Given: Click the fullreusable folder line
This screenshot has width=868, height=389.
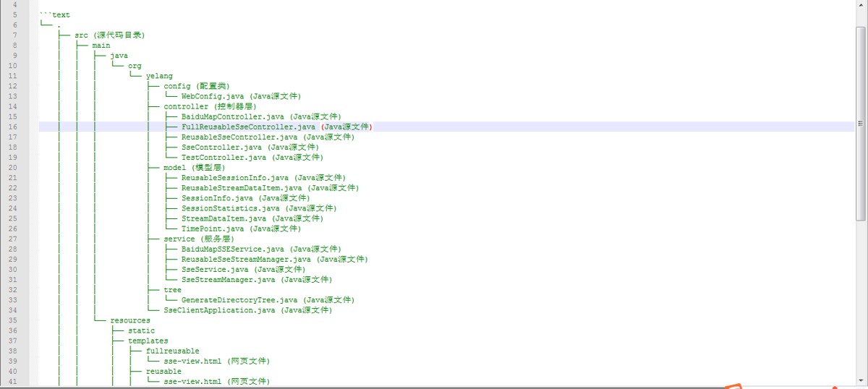Looking at the screenshot, I should 172,350.
